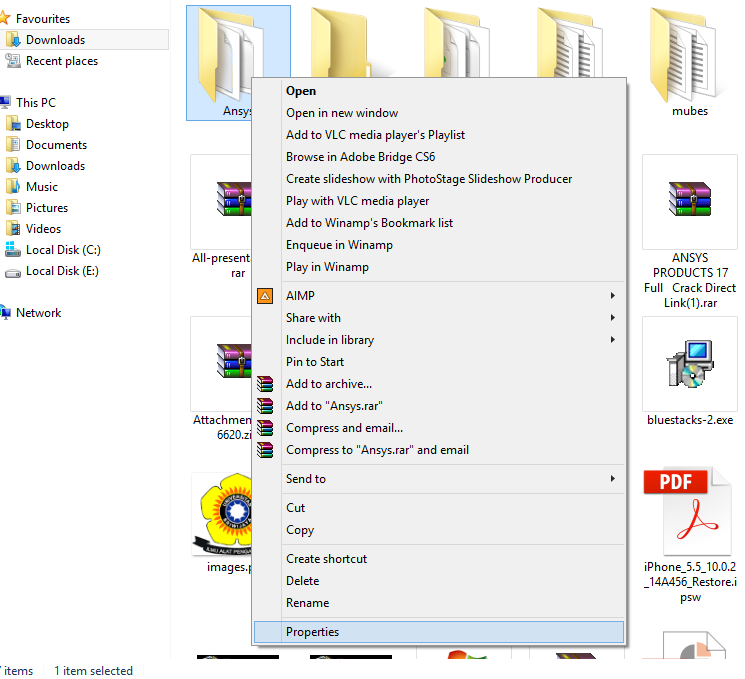Click the AIMP orange icon in context menu
The width and height of the screenshot is (745, 679).
265,296
